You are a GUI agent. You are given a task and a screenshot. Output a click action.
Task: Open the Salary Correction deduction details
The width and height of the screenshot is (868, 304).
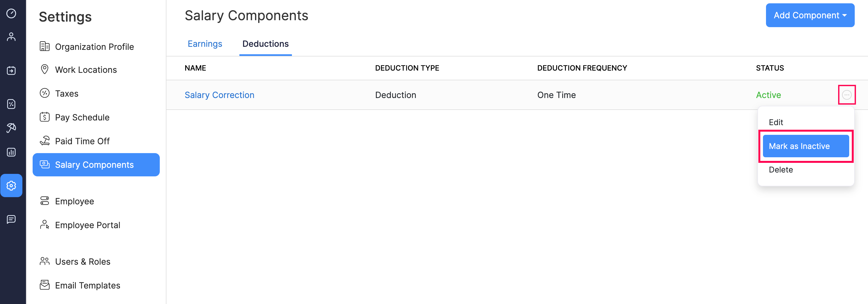click(x=219, y=95)
